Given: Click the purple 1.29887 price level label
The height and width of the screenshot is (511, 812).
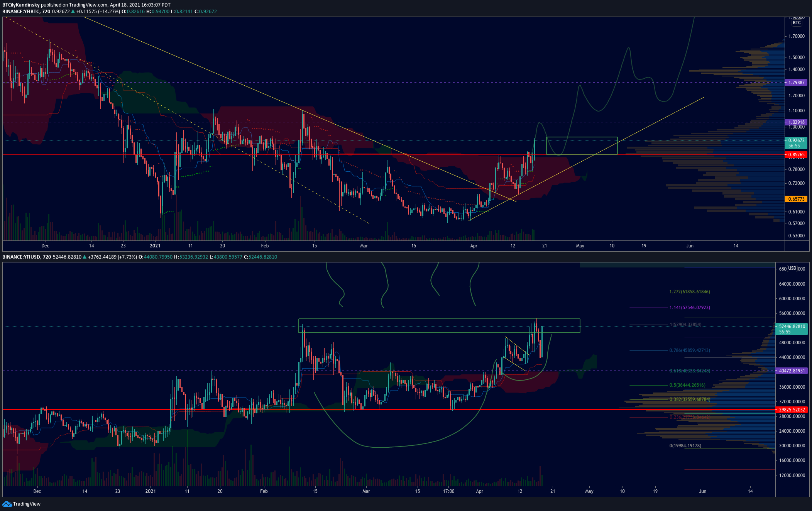Looking at the screenshot, I should (796, 83).
